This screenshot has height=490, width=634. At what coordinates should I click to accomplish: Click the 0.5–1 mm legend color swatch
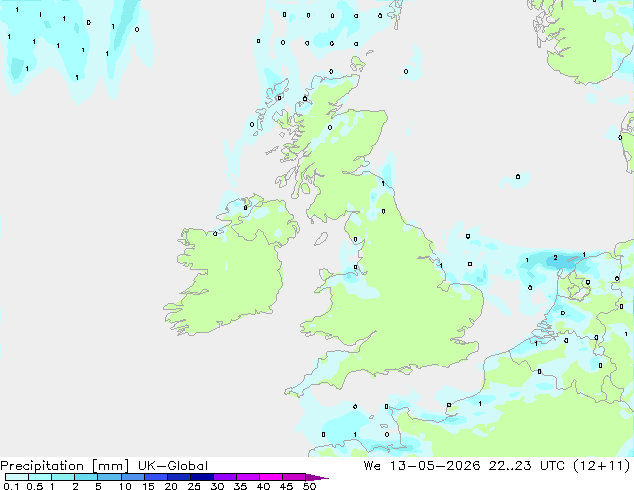(40, 477)
